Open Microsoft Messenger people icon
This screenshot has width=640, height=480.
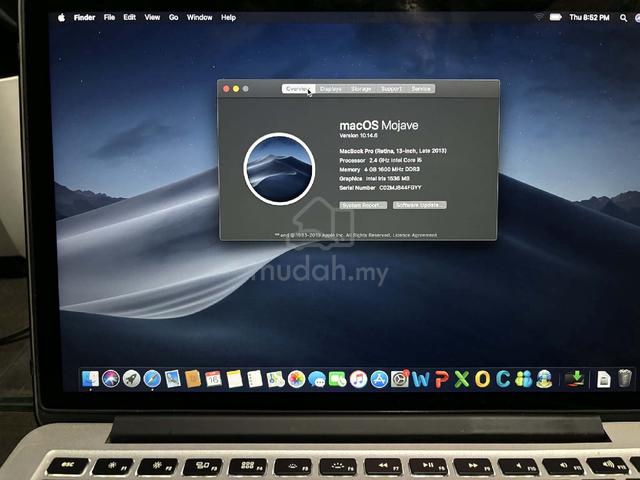click(524, 379)
